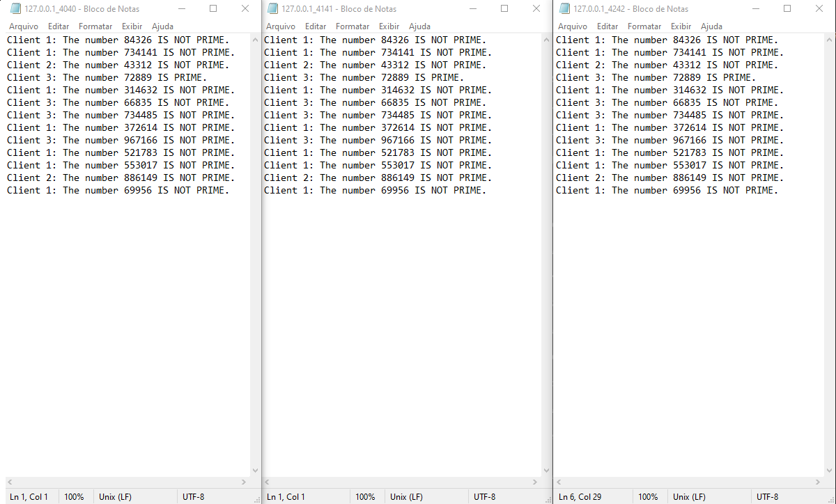The width and height of the screenshot is (836, 504).
Task: Minimize the 127.0.0.1_4141 Notepad window
Action: click(x=473, y=9)
